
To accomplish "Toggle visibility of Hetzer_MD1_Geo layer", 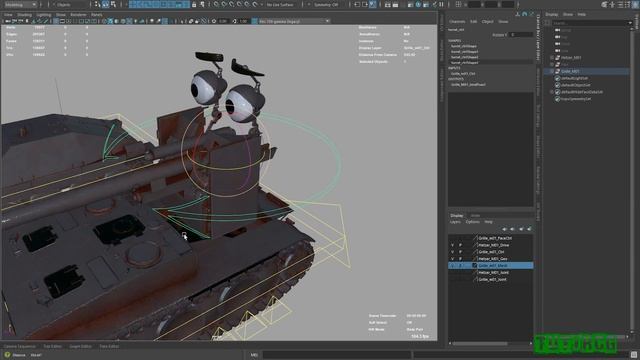I will tap(452, 259).
